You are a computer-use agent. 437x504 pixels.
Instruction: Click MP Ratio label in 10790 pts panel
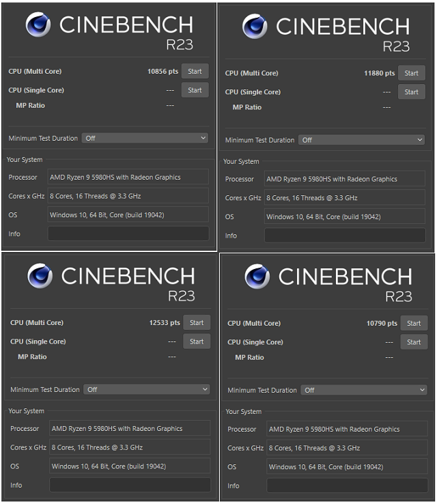click(249, 357)
